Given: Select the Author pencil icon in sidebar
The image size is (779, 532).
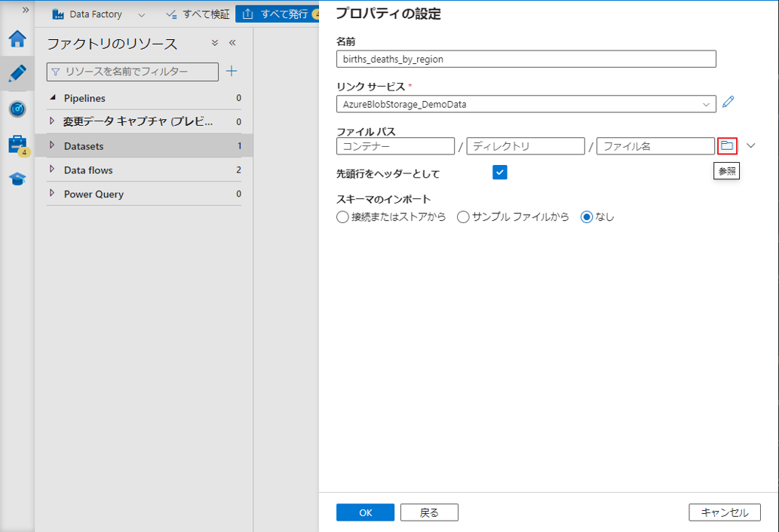Looking at the screenshot, I should pos(17,74).
